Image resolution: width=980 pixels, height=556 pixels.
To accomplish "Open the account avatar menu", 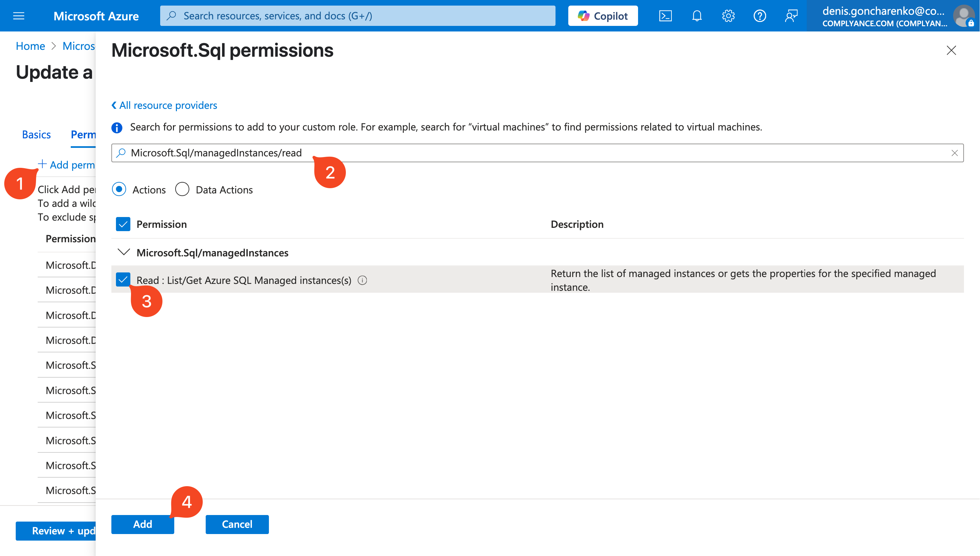I will pyautogui.click(x=964, y=16).
